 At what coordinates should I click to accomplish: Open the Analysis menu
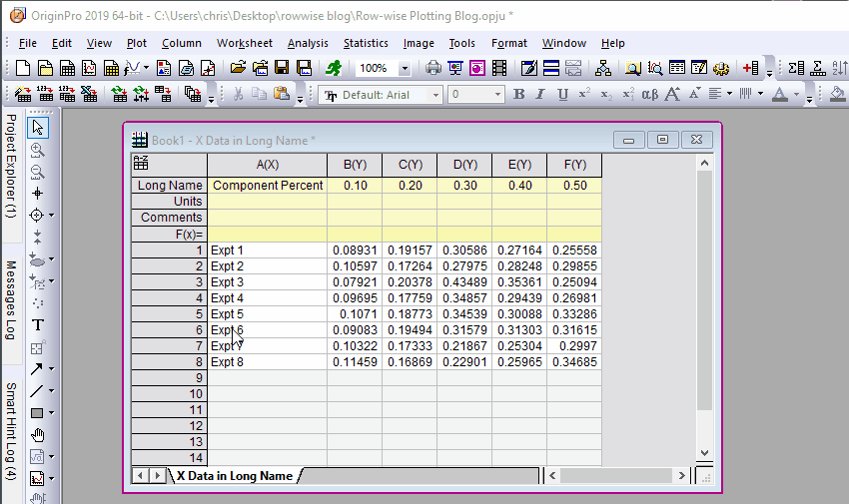(x=308, y=43)
